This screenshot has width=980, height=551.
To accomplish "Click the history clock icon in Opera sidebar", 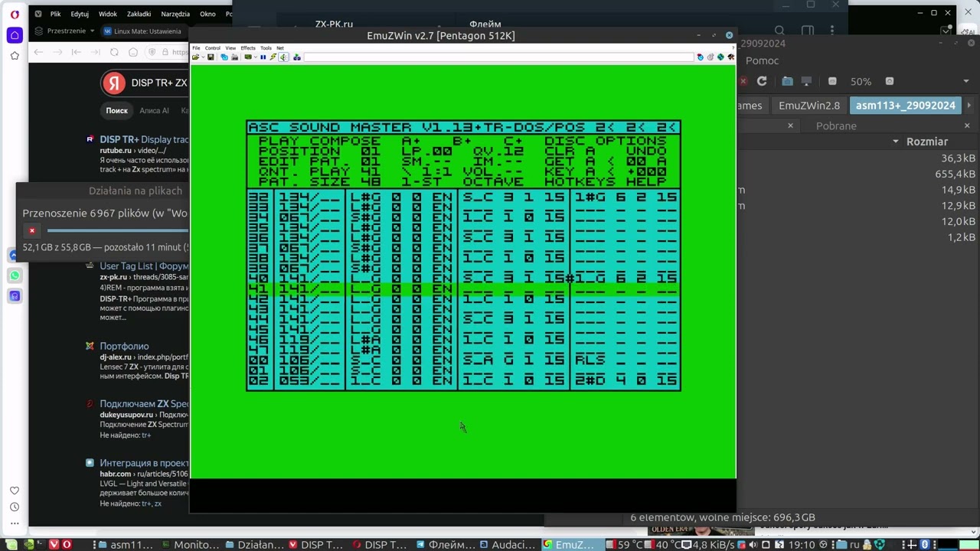I will tap(15, 507).
